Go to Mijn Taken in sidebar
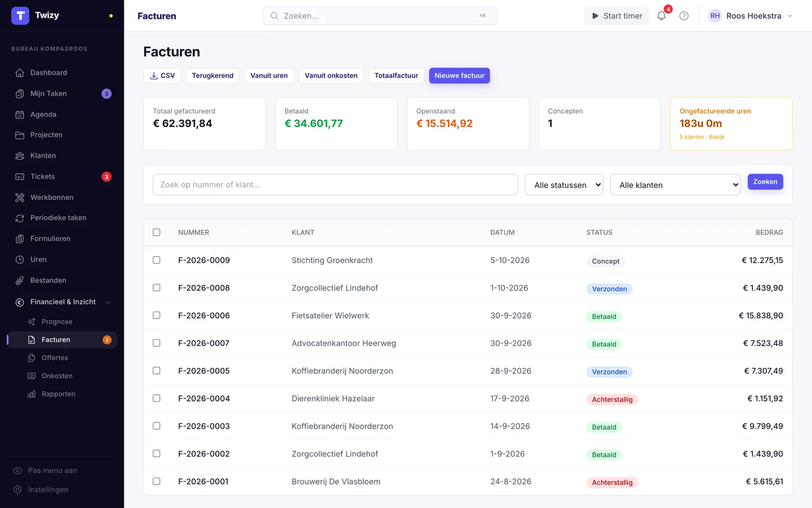The width and height of the screenshot is (812, 508). click(62, 93)
